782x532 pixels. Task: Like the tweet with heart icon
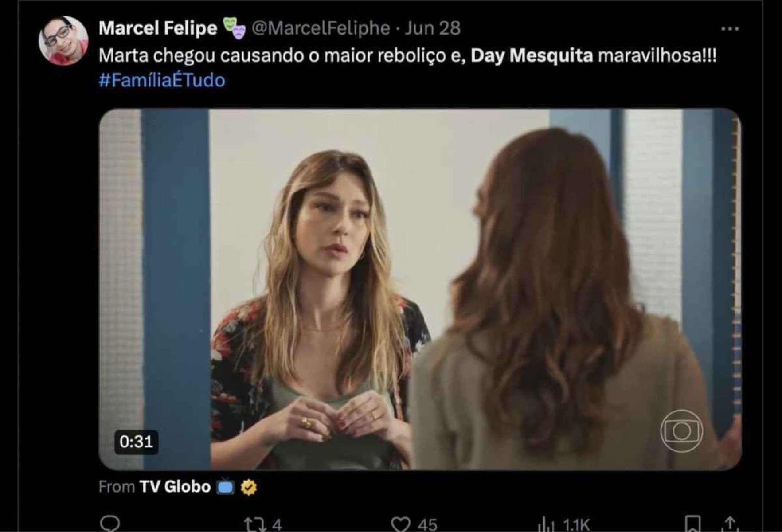[x=400, y=525]
